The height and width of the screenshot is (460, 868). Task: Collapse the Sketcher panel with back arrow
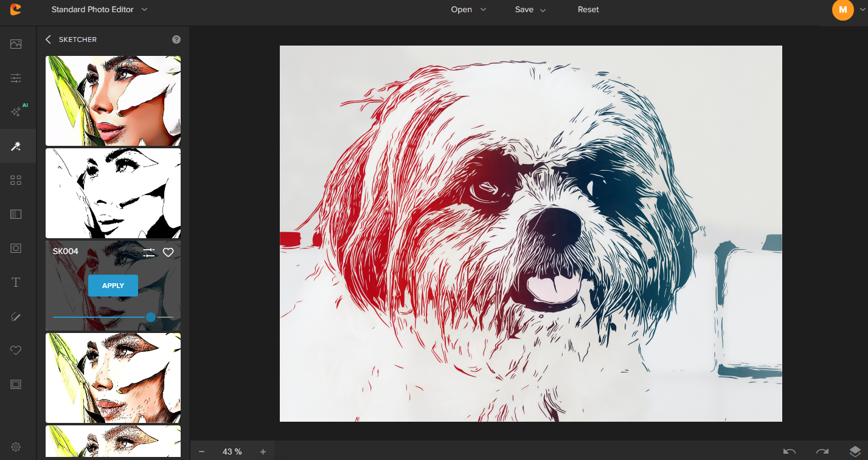point(48,39)
